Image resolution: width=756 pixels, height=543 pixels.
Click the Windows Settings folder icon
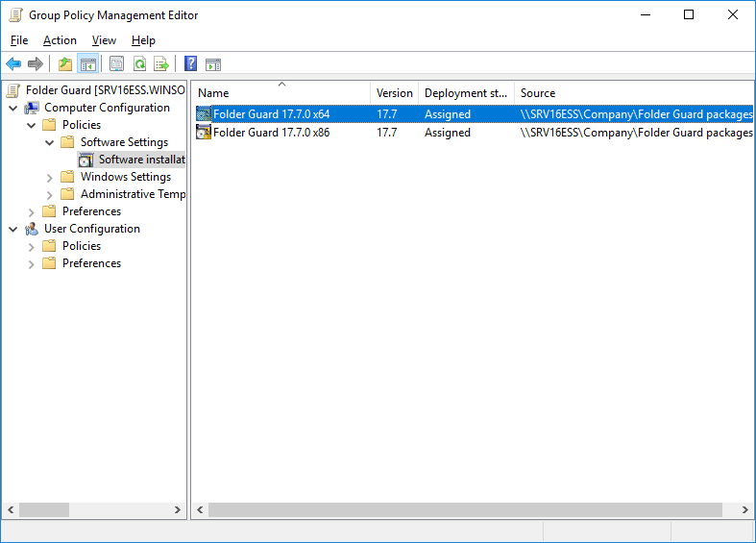click(67, 177)
